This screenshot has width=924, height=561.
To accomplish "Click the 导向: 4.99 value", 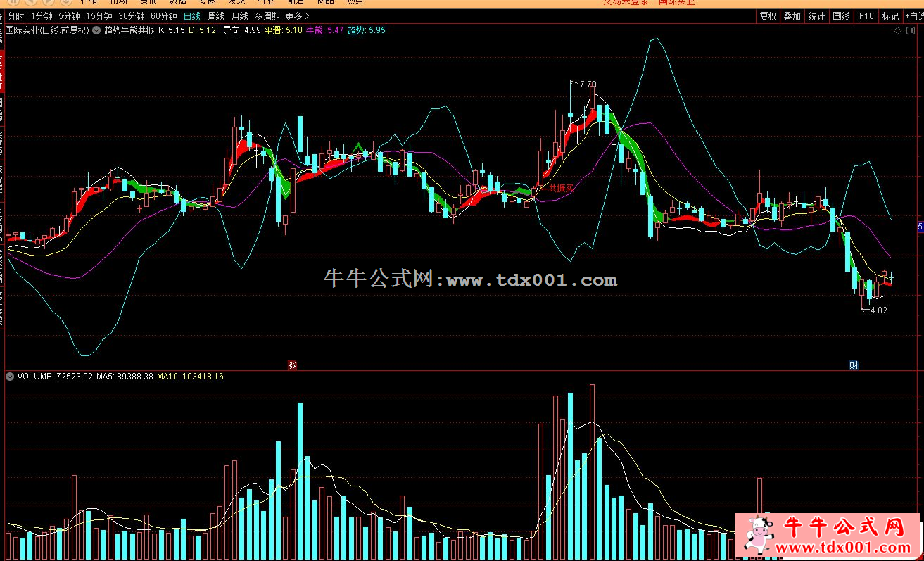I will pos(241,30).
